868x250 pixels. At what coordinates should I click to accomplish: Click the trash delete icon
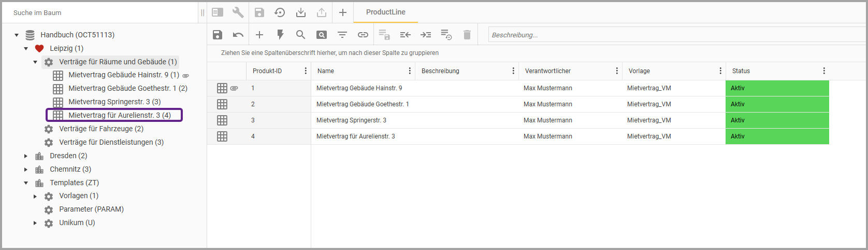pos(467,35)
